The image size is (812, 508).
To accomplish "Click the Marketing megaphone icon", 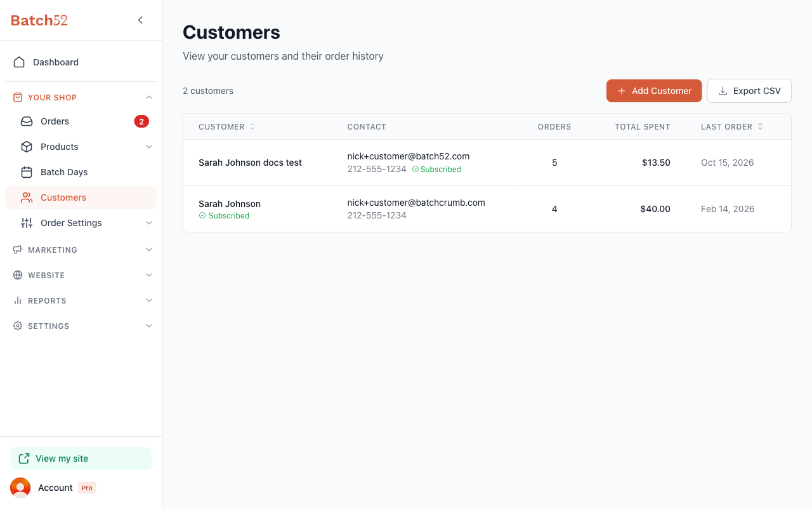I will 18,250.
